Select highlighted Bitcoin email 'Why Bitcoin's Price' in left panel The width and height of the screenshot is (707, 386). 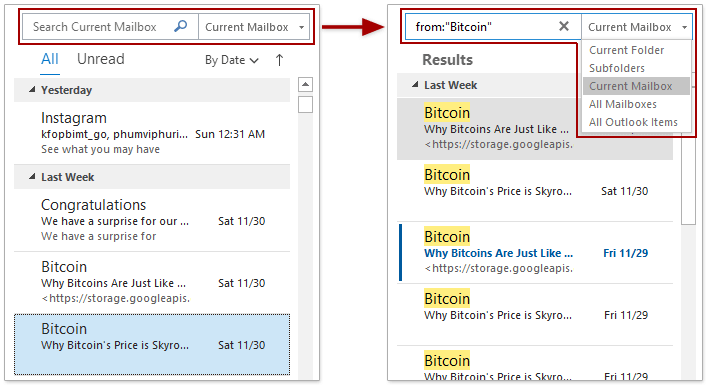(x=152, y=345)
